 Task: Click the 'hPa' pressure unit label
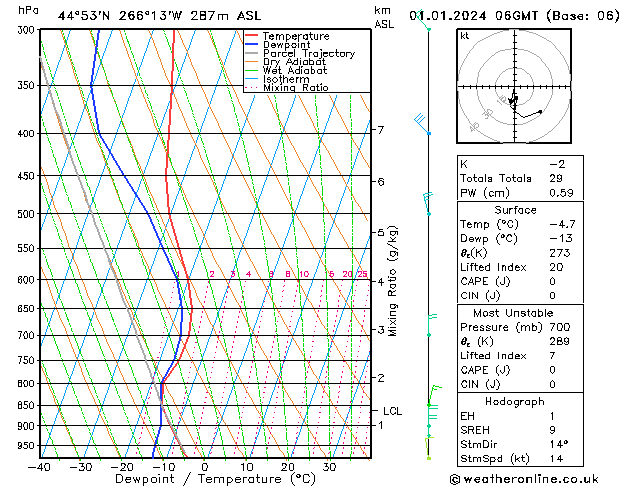[x=28, y=10]
